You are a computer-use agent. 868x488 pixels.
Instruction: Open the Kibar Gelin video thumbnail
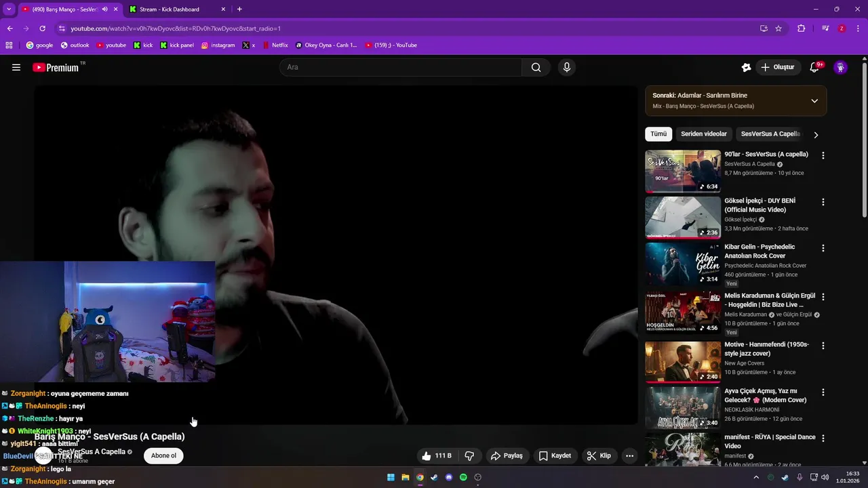coord(683,264)
